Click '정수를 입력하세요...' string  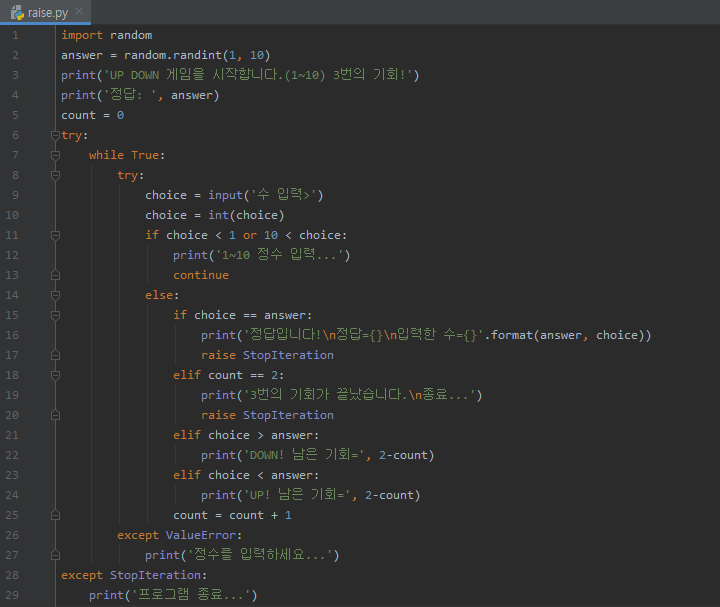260,555
